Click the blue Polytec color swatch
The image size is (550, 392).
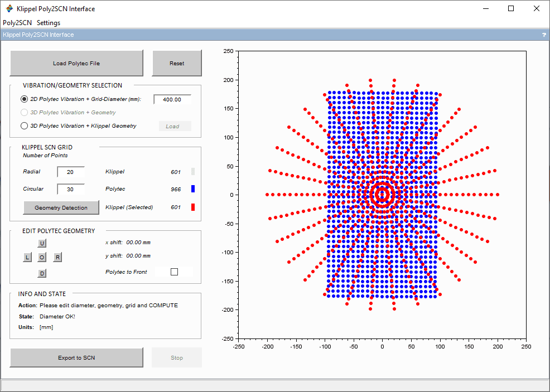tap(193, 188)
